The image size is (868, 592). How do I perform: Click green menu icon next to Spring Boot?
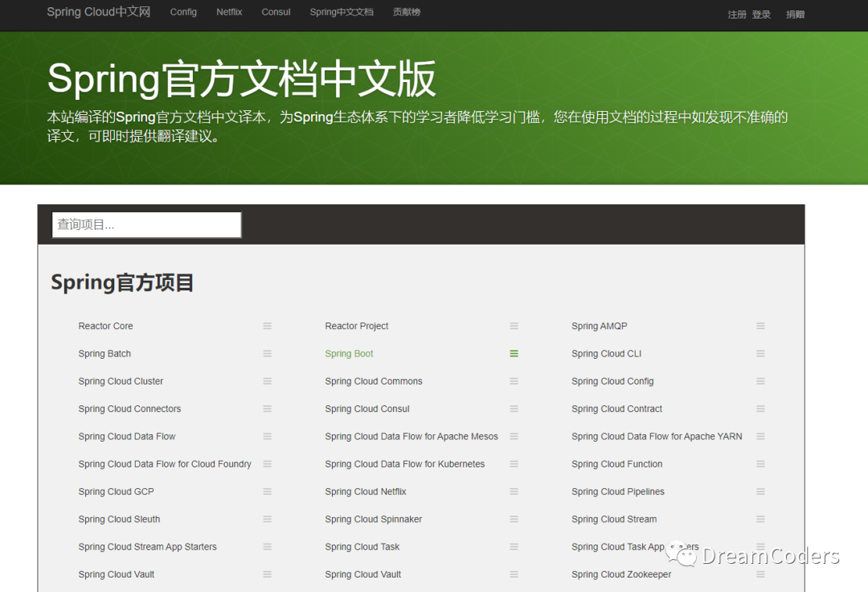(x=514, y=353)
